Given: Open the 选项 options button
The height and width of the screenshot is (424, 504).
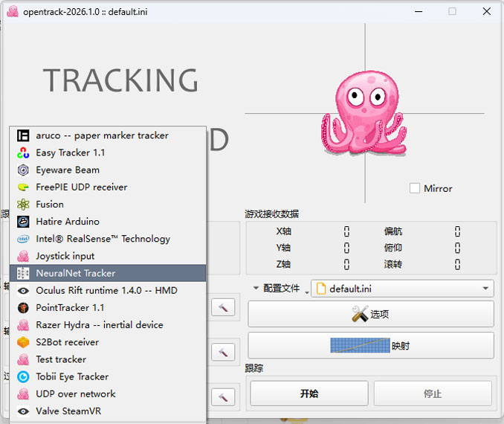Looking at the screenshot, I should click(371, 314).
